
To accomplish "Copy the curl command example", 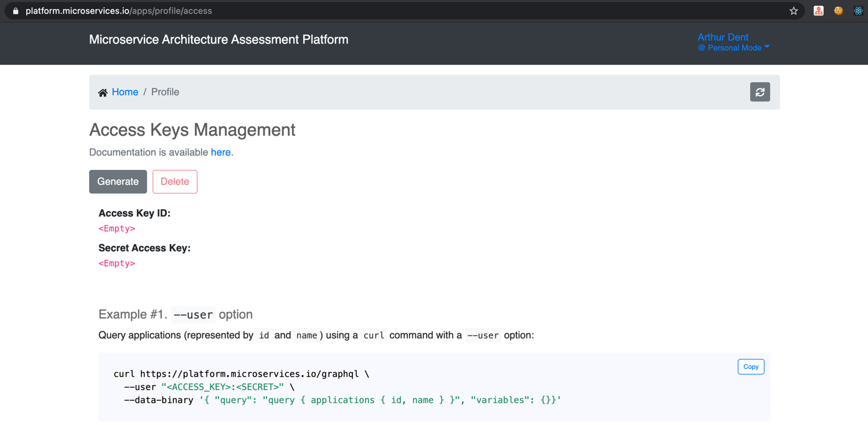I will coord(751,367).
